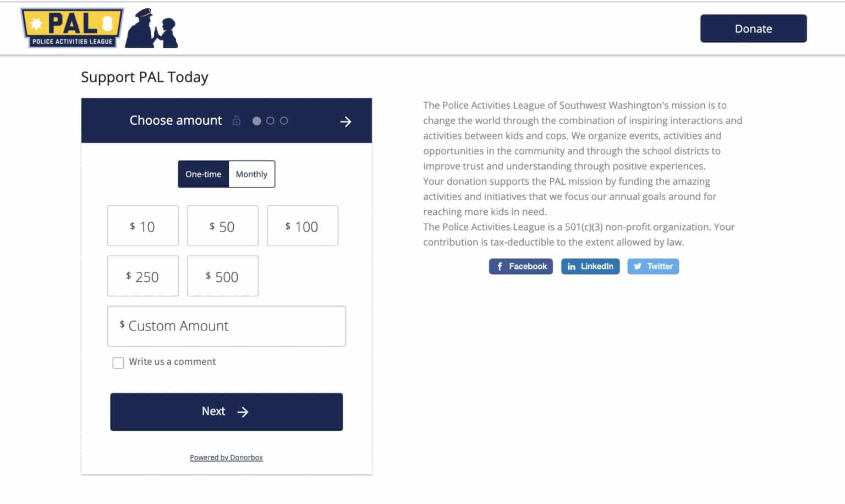Enable the Write us a comment checkbox

[118, 363]
